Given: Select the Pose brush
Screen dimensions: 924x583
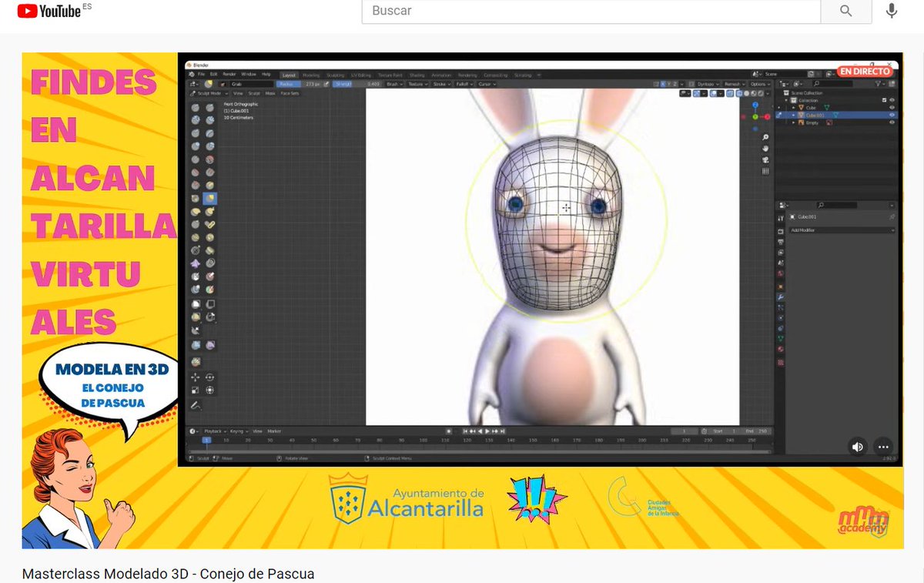Looking at the screenshot, I should [209, 224].
